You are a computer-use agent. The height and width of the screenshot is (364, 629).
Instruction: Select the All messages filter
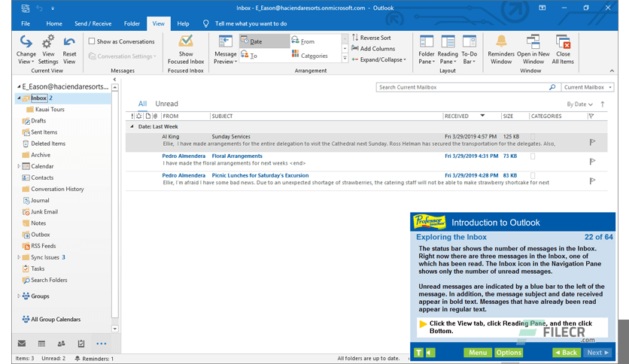pos(142,104)
